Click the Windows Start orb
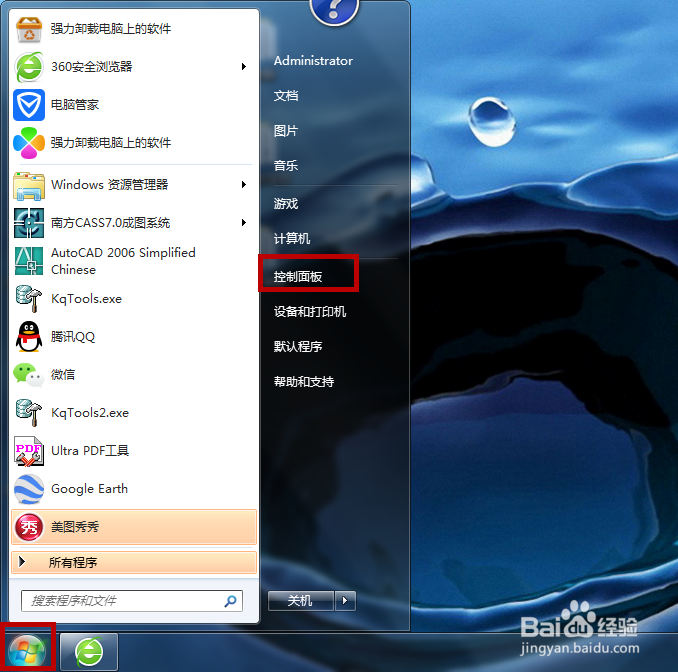Screen dimensions: 678x672 click(27, 651)
